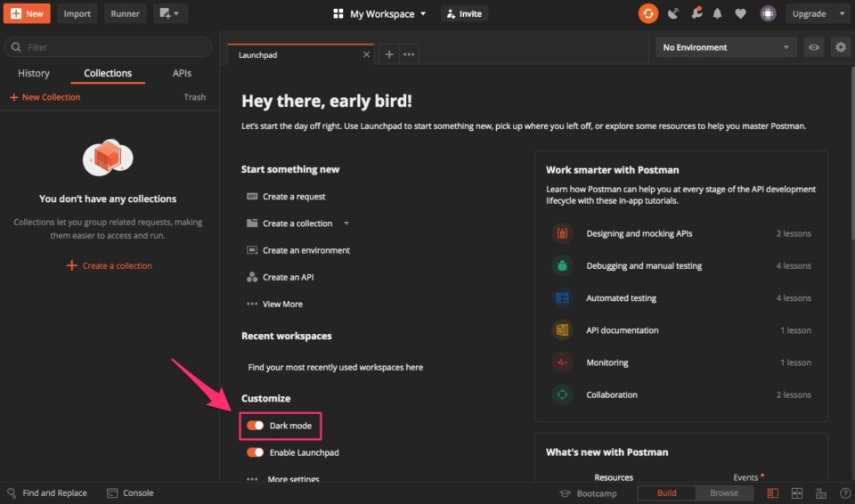This screenshot has width=855, height=504.
Task: Click the Find and Replace magnifier icon
Action: [12, 492]
